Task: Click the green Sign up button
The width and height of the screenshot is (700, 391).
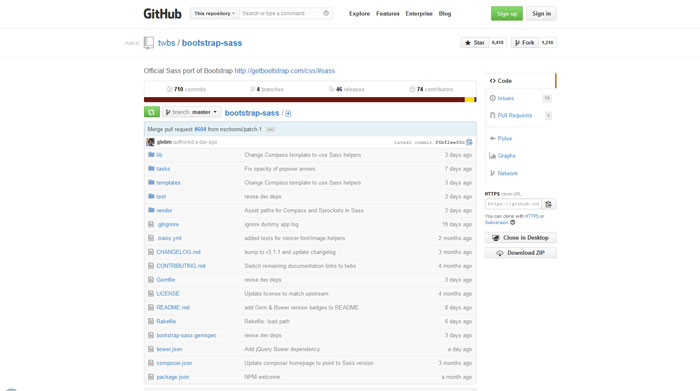Action: [x=507, y=13]
